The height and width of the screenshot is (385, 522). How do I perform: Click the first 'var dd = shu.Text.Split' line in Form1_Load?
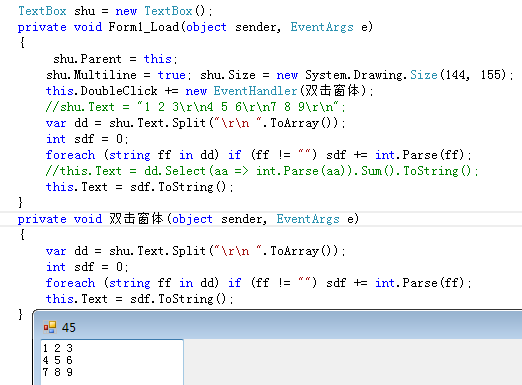coord(196,123)
